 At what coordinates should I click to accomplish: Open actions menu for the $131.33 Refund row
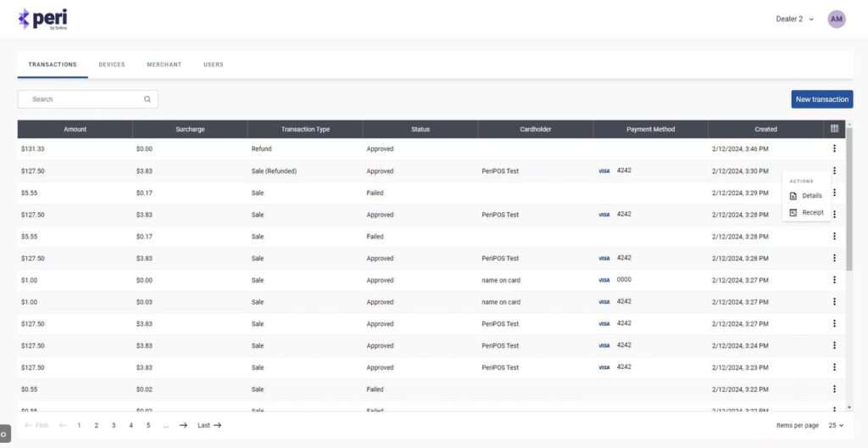tap(834, 148)
